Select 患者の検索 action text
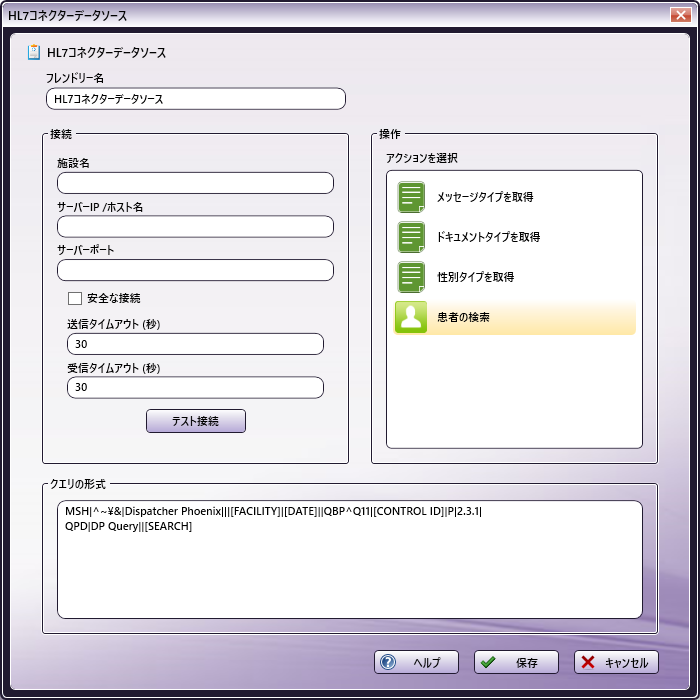The width and height of the screenshot is (700, 700). click(463, 317)
